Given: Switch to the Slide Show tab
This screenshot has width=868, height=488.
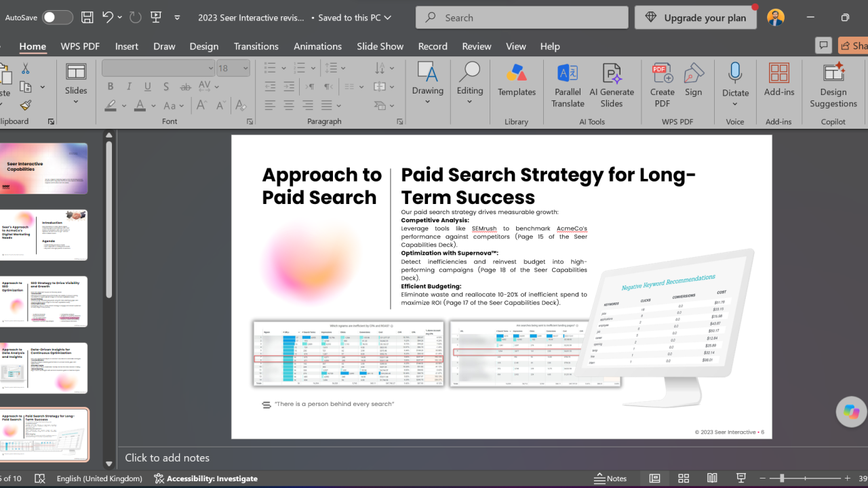Looking at the screenshot, I should (x=380, y=46).
